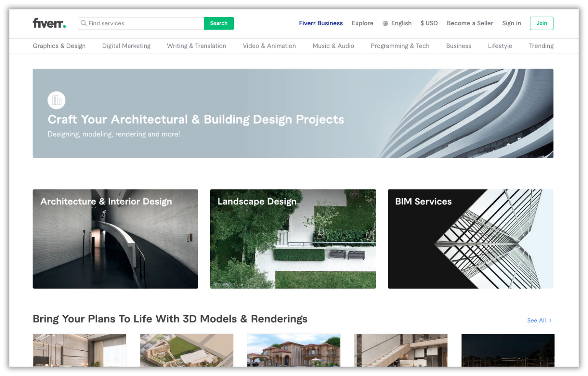Select the Music & Audio category
The width and height of the screenshot is (588, 376).
point(333,46)
